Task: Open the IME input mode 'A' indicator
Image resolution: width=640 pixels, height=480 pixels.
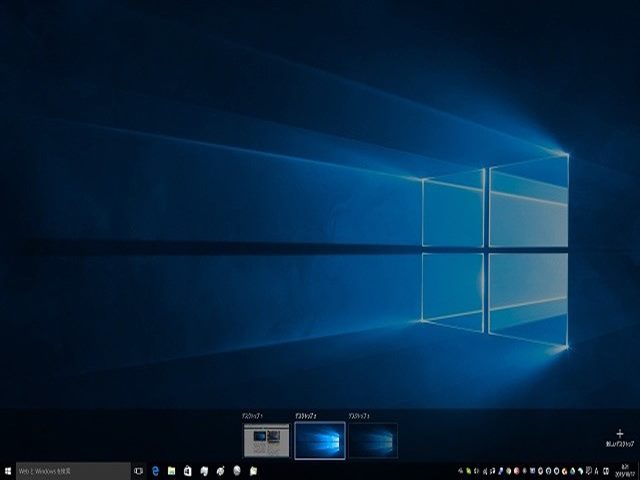Action: click(x=597, y=471)
